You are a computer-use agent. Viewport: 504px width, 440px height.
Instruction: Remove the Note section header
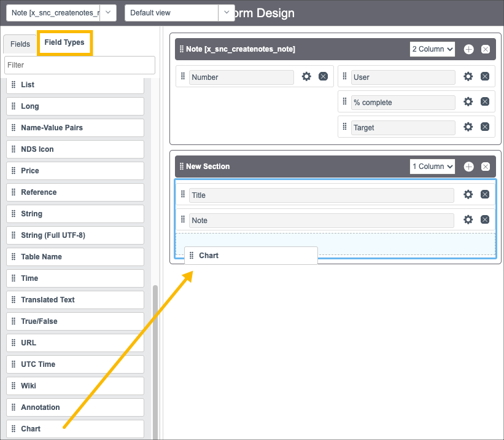point(486,49)
